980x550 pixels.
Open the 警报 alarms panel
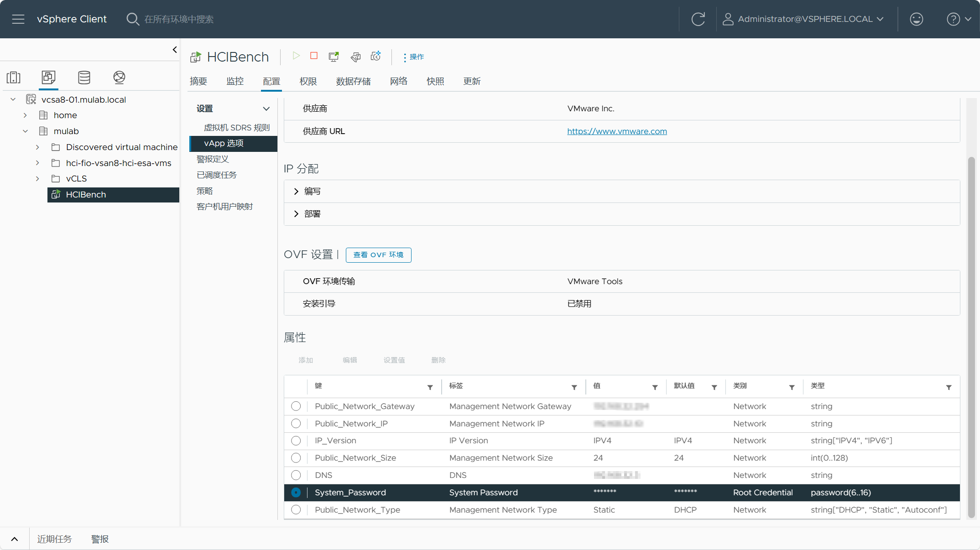point(100,539)
